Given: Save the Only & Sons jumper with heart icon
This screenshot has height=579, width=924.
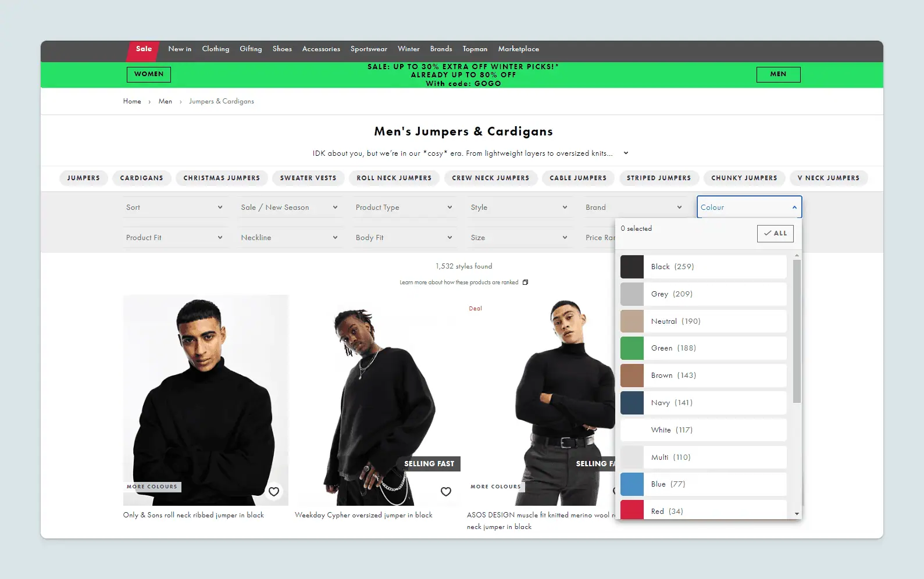Looking at the screenshot, I should (273, 492).
